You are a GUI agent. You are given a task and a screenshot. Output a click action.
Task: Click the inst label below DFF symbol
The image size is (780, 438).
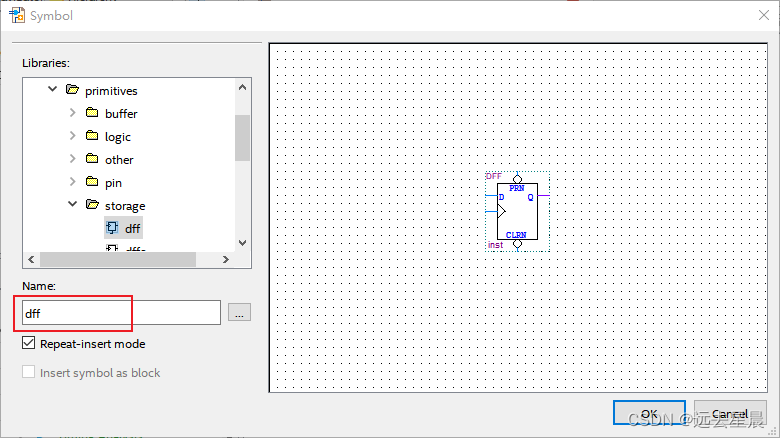pyautogui.click(x=495, y=245)
